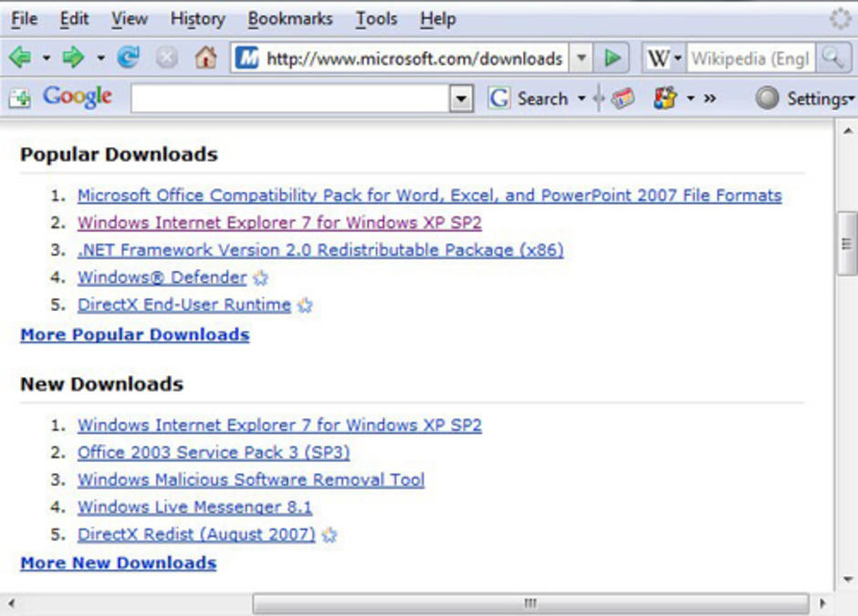This screenshot has width=858, height=616.
Task: Open the Tools menu
Action: [376, 19]
